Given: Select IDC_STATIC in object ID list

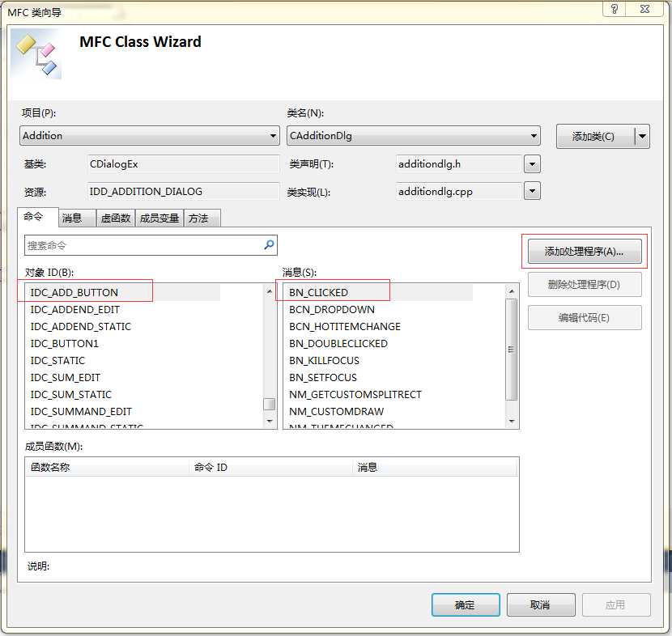Looking at the screenshot, I should tap(57, 361).
